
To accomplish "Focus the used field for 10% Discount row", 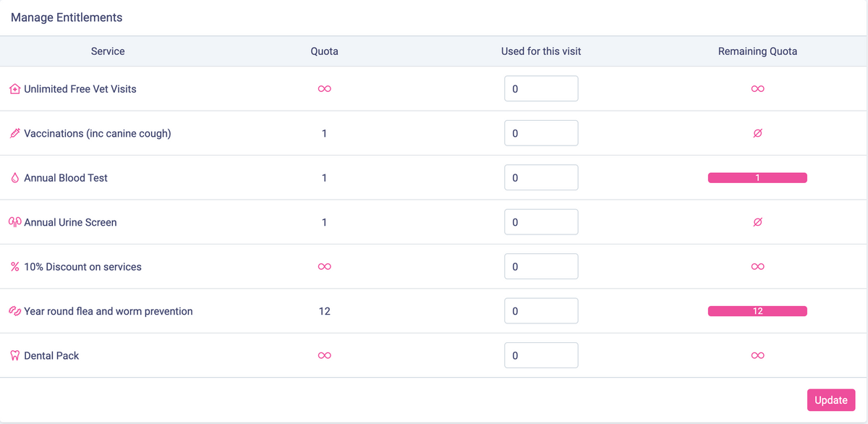I will point(541,267).
